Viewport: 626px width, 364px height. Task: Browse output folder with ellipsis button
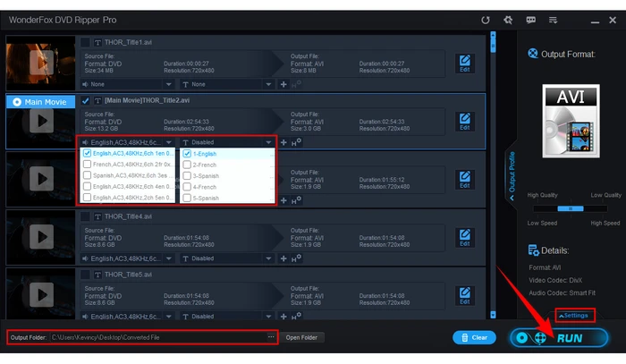[x=271, y=337]
